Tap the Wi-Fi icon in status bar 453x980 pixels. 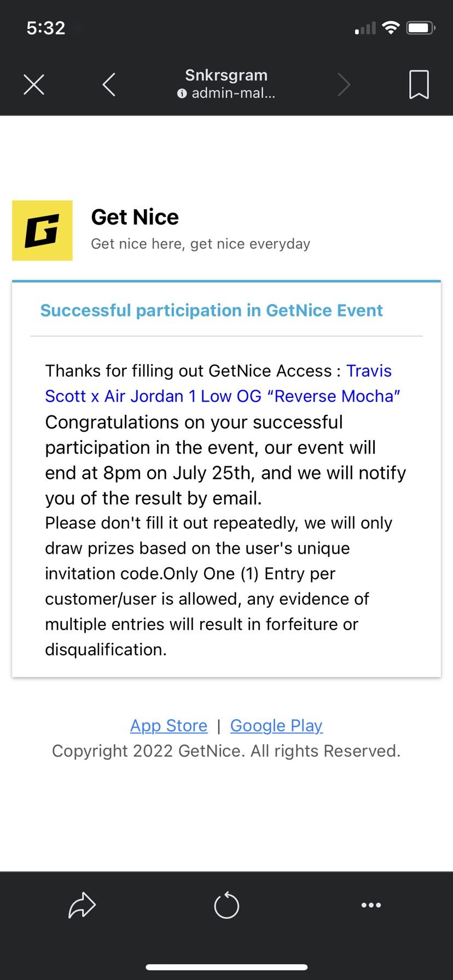(391, 28)
